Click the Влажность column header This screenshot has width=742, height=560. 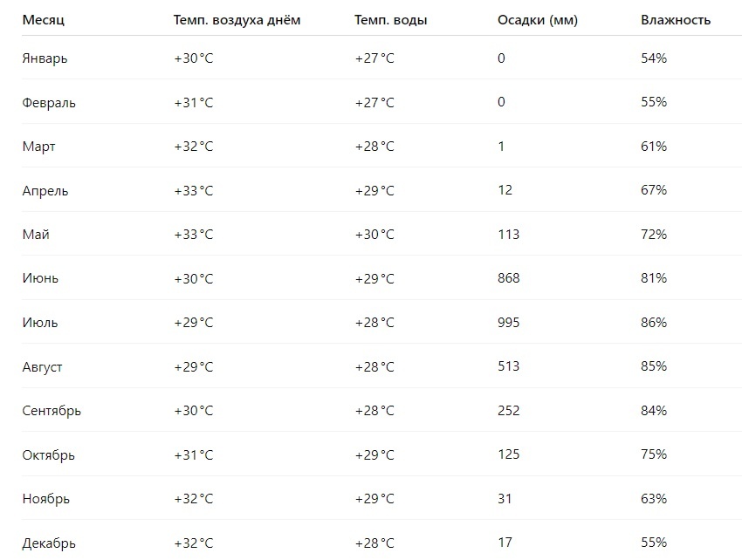pyautogui.click(x=676, y=20)
